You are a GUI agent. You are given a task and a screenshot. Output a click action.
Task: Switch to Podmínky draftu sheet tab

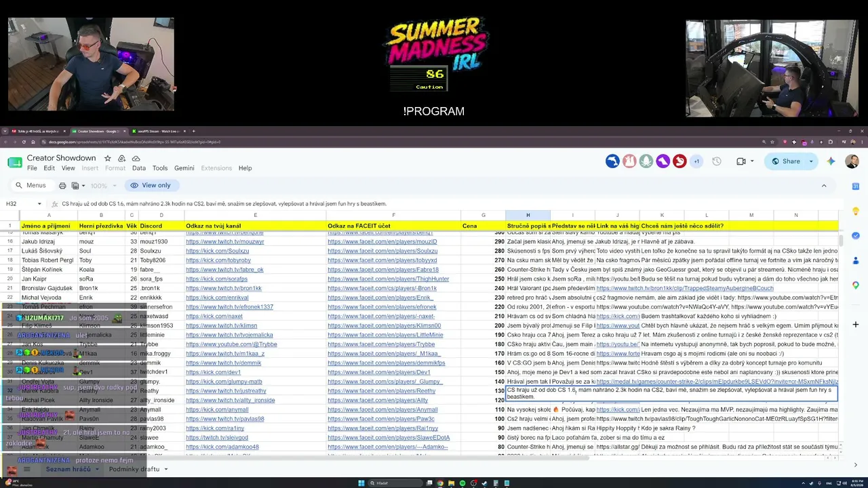point(134,469)
